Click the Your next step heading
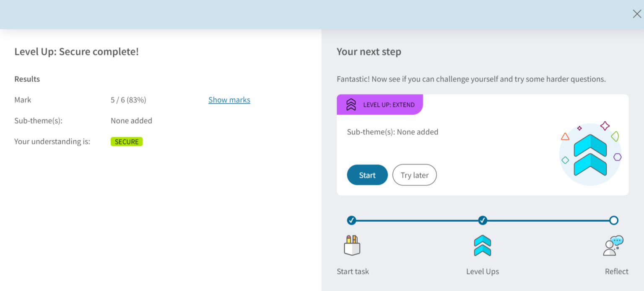 369,52
